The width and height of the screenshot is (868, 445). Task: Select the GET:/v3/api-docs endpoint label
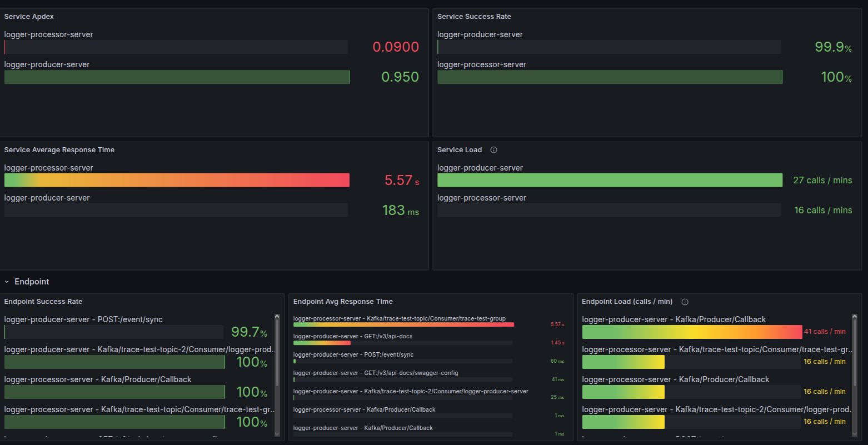point(353,336)
